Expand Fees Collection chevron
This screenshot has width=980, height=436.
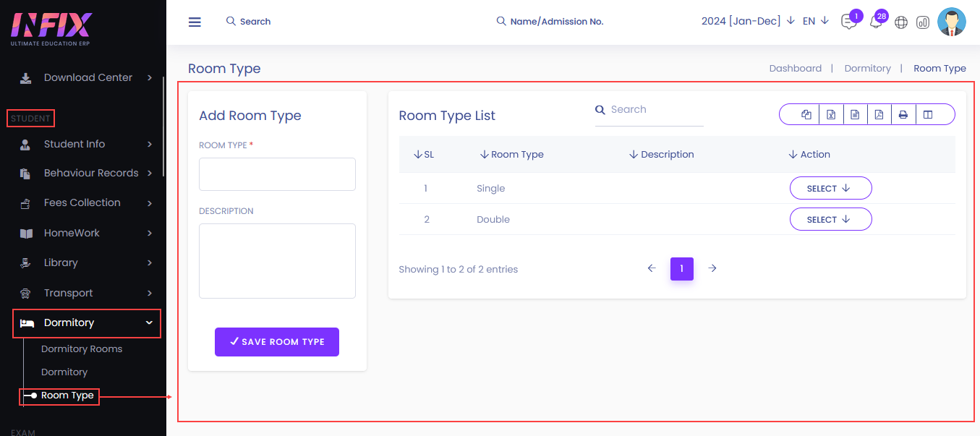(x=150, y=203)
